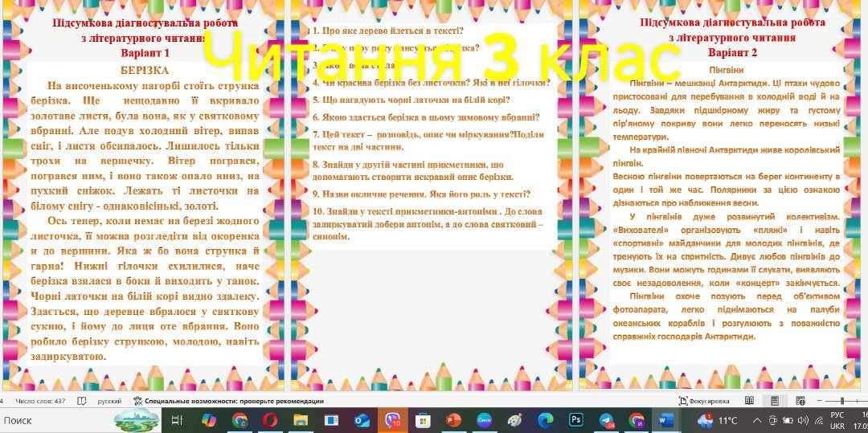Open the Chrome icon next to Copilot

point(240,420)
